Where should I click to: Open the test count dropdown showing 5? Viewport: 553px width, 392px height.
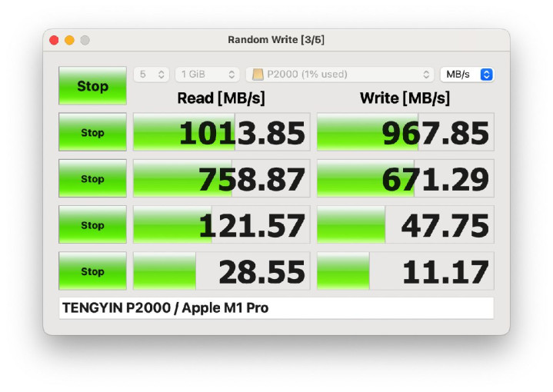(151, 75)
